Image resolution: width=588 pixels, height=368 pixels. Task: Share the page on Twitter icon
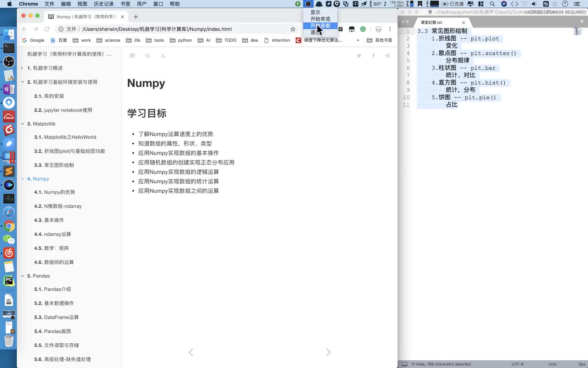click(x=359, y=56)
